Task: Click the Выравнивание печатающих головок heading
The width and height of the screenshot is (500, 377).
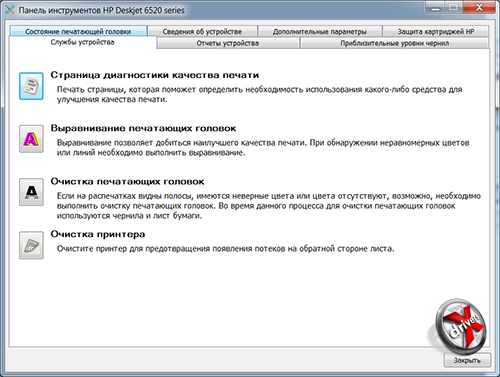Action: [143, 128]
